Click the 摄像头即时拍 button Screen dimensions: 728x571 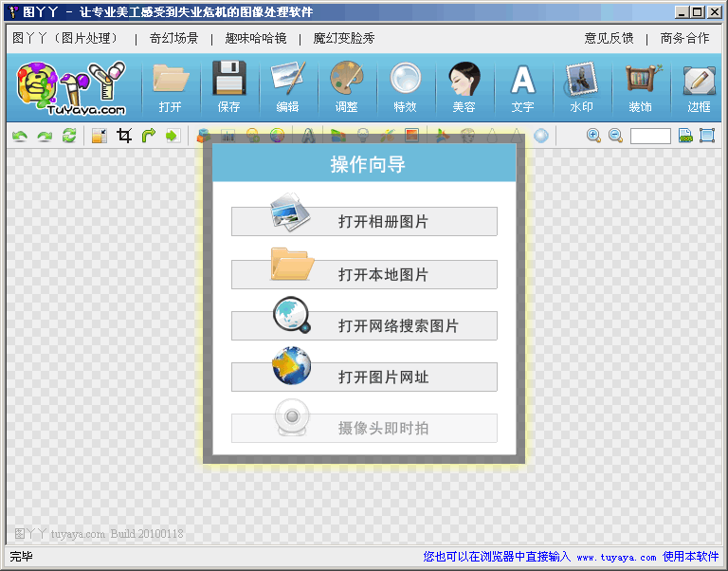364,428
